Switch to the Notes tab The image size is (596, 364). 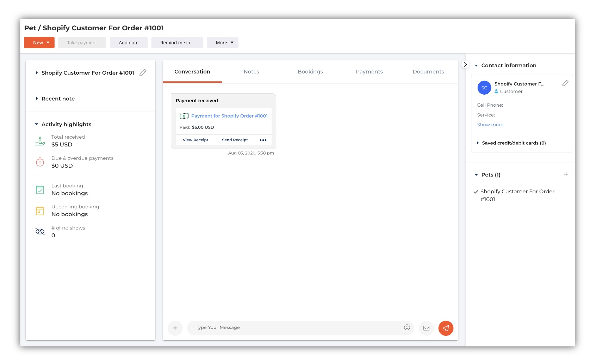[252, 71]
